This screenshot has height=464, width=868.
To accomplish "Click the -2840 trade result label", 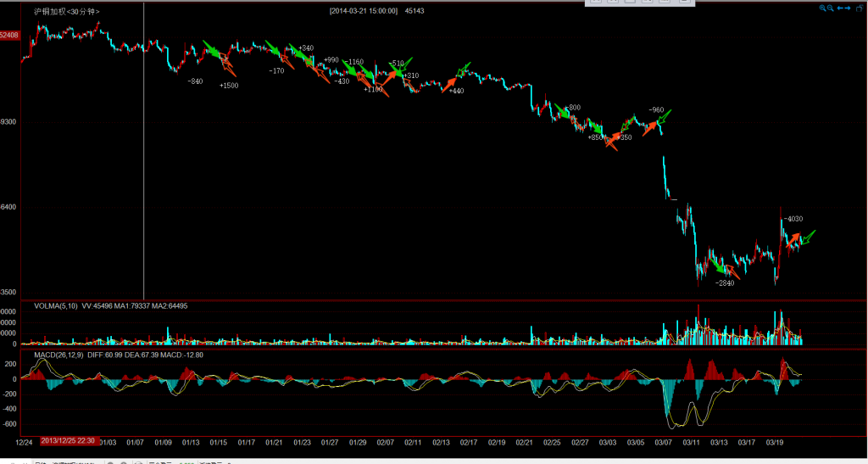I will pyautogui.click(x=724, y=282).
